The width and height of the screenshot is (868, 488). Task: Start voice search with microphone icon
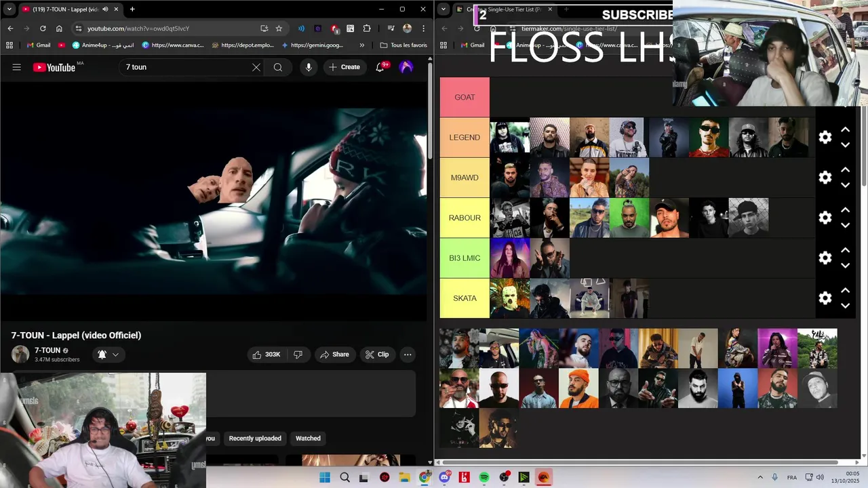pyautogui.click(x=309, y=67)
